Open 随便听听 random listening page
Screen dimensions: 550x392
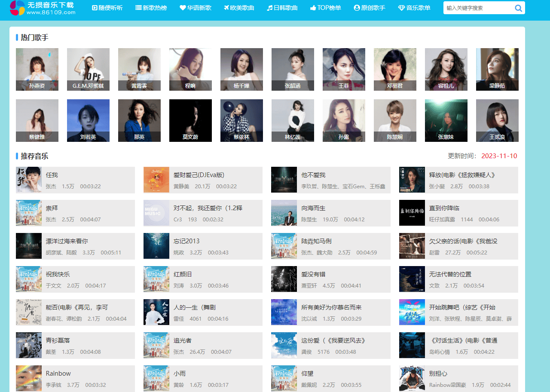click(107, 8)
